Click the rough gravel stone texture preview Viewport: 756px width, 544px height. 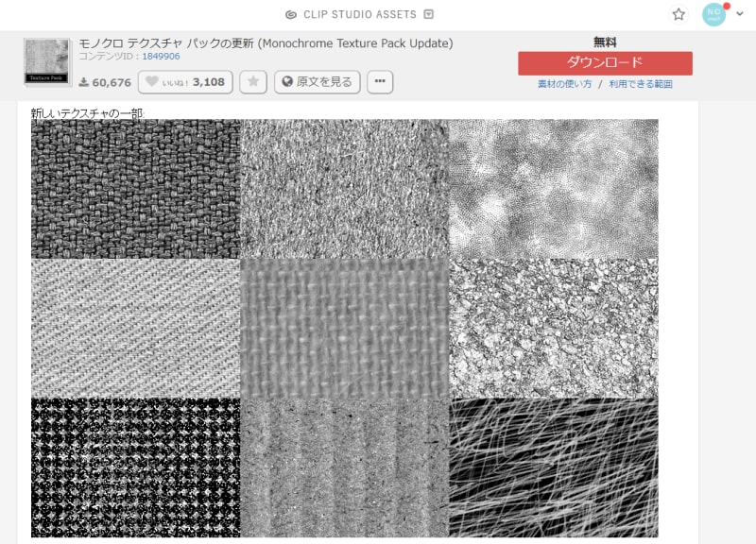(554, 328)
